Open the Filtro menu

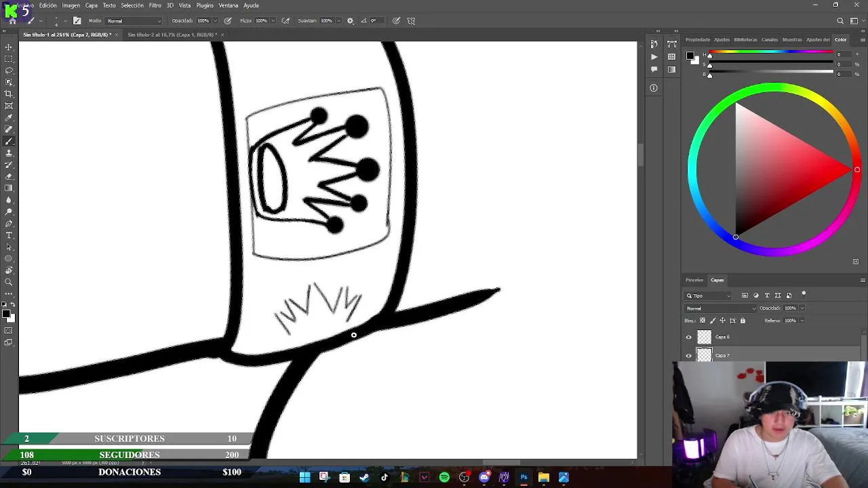pyautogui.click(x=155, y=5)
